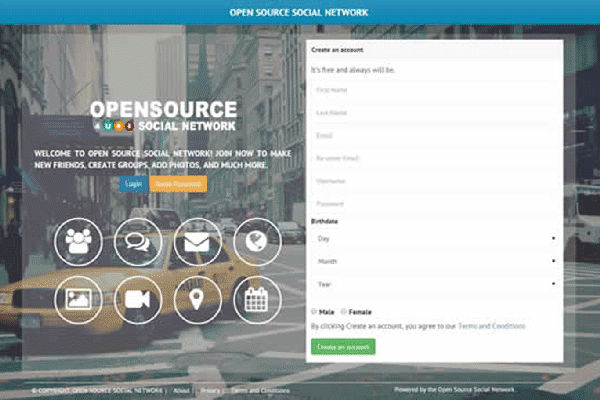Open the Privacy footer link

click(x=211, y=390)
